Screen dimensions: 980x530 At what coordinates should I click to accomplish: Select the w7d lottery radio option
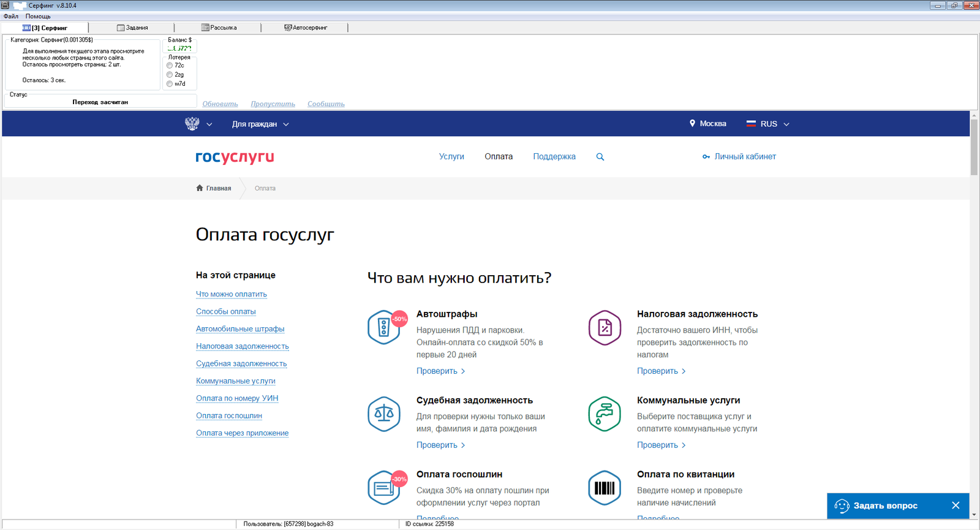pos(170,84)
